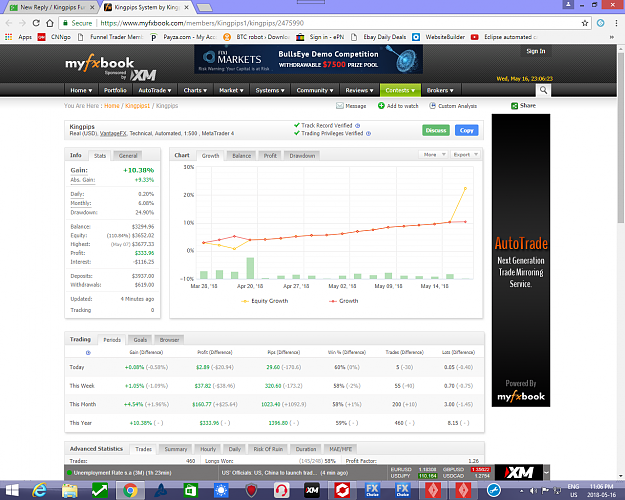625x500 pixels.
Task: Expand the Reviews menu dropdown
Action: coord(359,90)
